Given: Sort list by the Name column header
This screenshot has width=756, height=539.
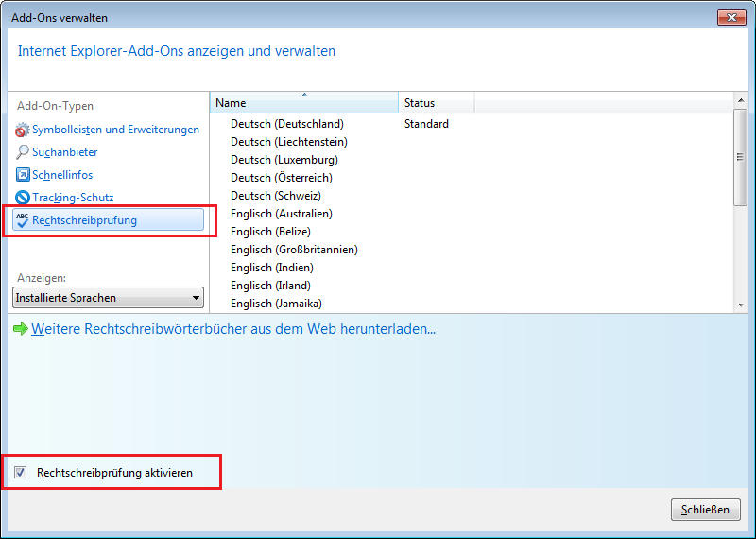Looking at the screenshot, I should point(304,103).
